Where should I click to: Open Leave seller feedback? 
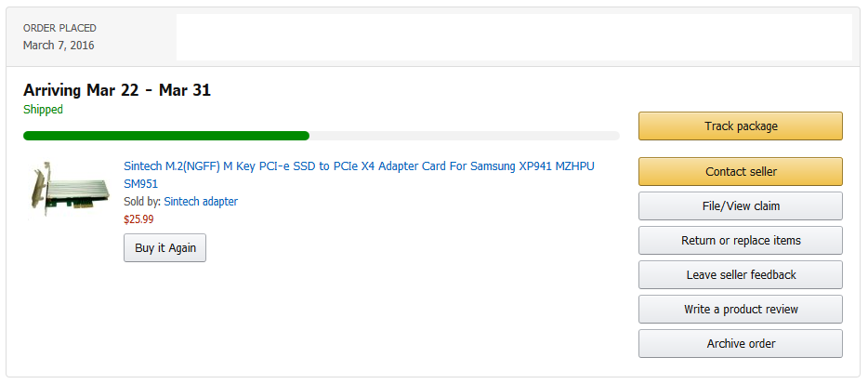click(740, 275)
